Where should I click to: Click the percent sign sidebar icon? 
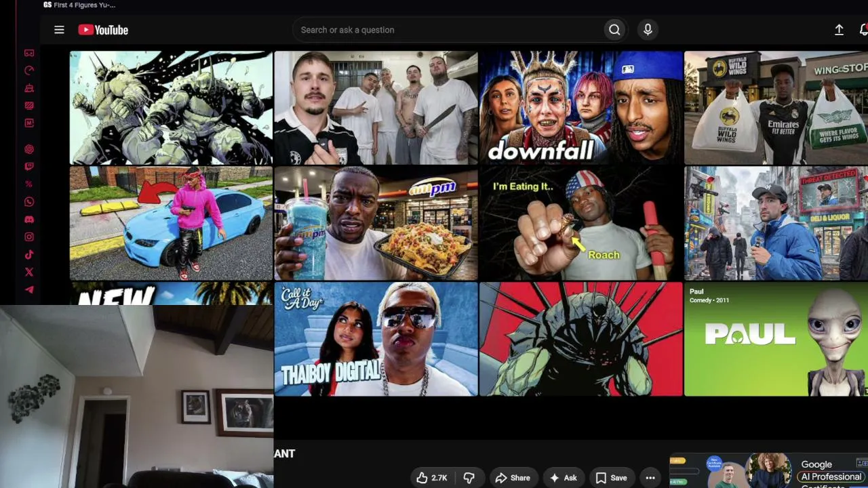tap(29, 184)
